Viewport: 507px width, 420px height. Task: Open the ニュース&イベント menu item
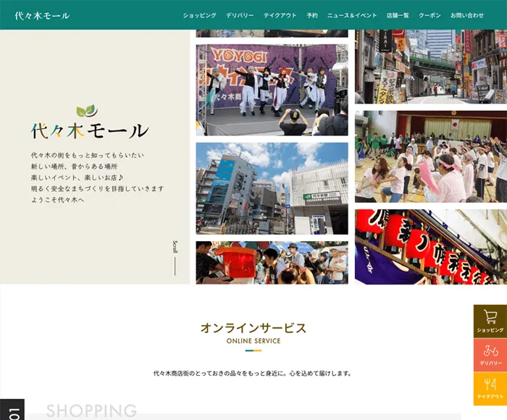click(352, 15)
